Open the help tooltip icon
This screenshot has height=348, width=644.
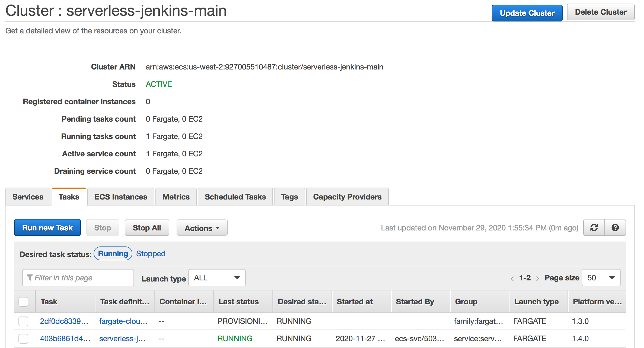615,227
